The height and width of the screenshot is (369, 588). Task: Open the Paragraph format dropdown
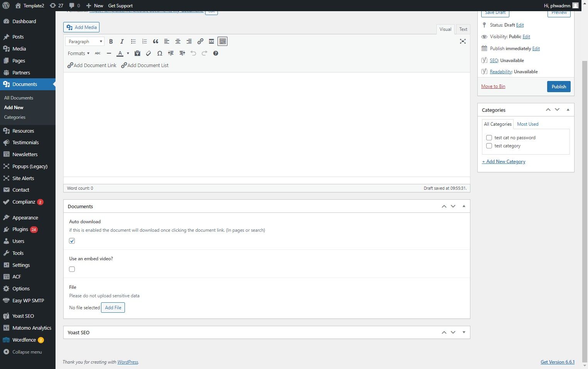point(85,41)
